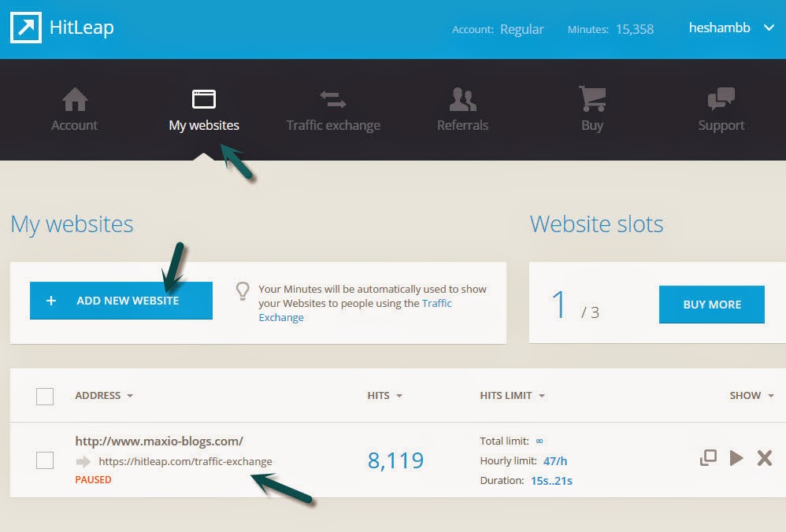Screen dimensions: 786x532
Task: Click the 8,119 hits count
Action: coord(395,460)
